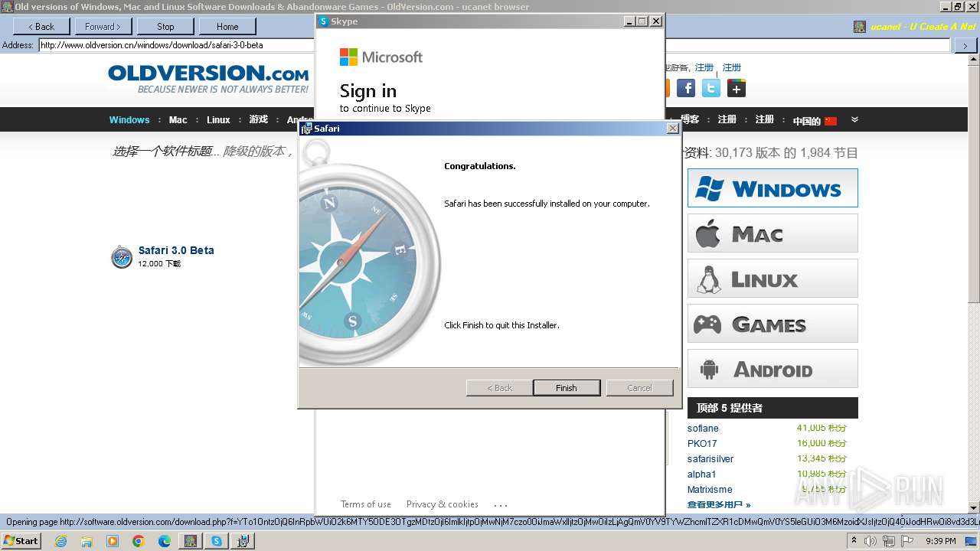
Task: Click the Safari 3.0 Beta compass icon
Action: click(x=122, y=257)
